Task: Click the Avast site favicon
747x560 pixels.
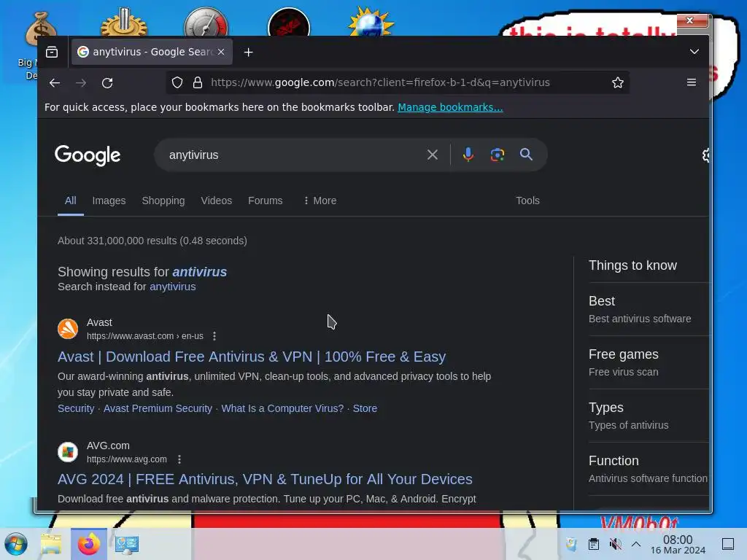Action: (x=68, y=329)
